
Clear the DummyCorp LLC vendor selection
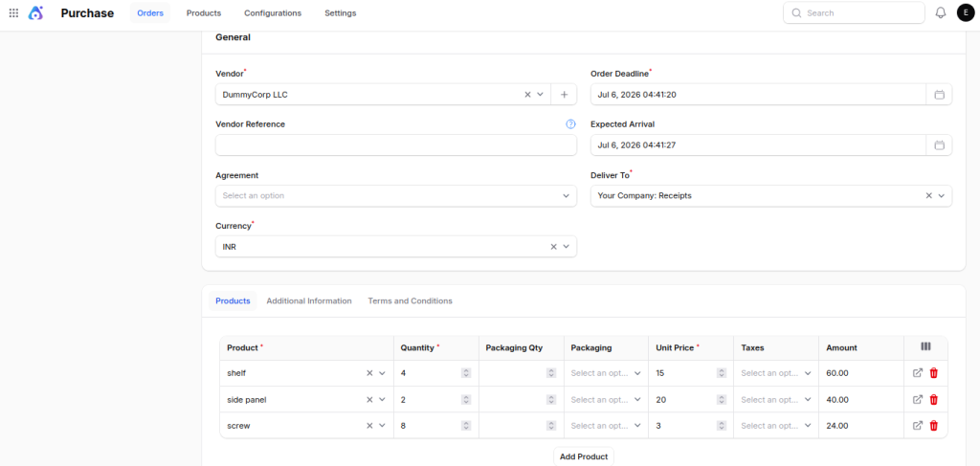click(x=527, y=95)
